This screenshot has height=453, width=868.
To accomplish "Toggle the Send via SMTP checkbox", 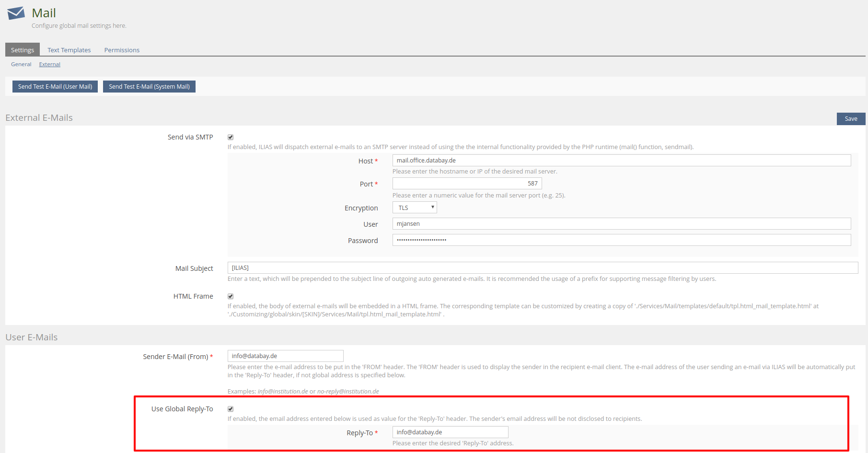I will point(231,137).
